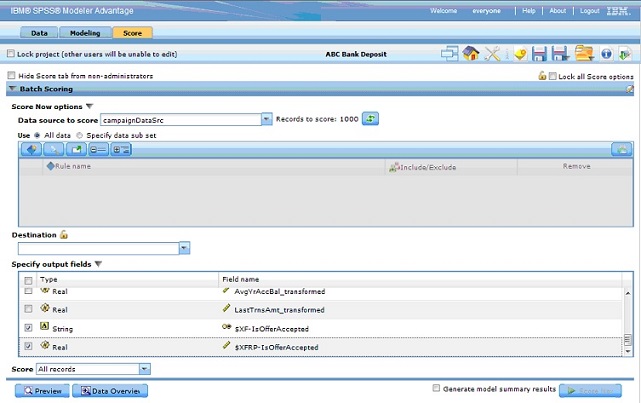Click the Logout link
The image size is (641, 403).
point(589,11)
